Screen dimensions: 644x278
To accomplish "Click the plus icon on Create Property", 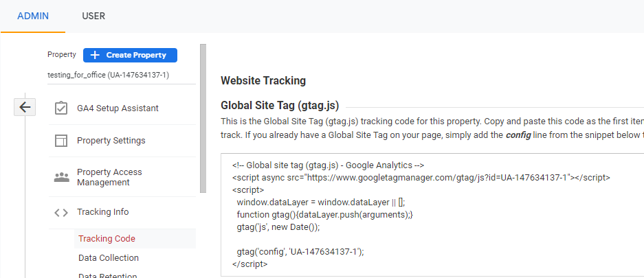I will (95, 55).
